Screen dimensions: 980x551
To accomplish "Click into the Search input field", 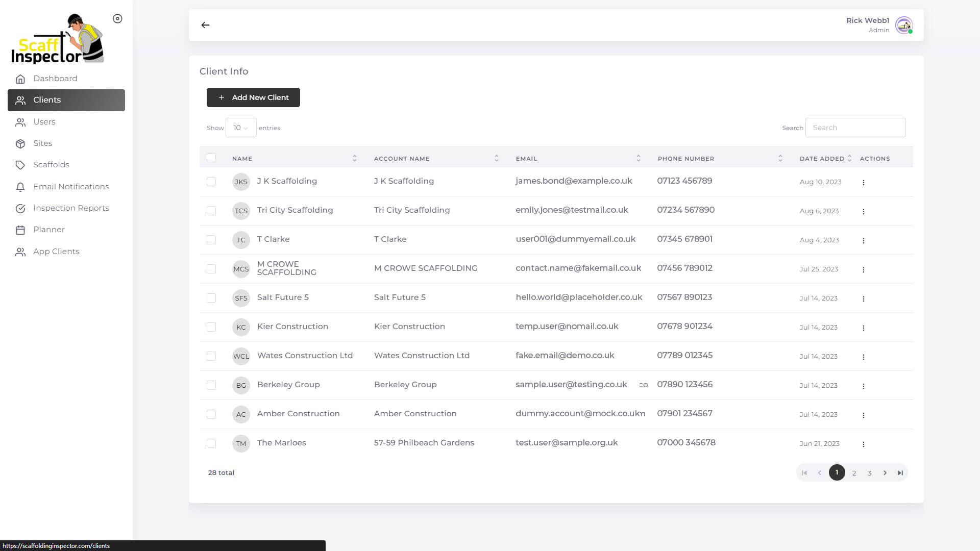I will point(855,128).
